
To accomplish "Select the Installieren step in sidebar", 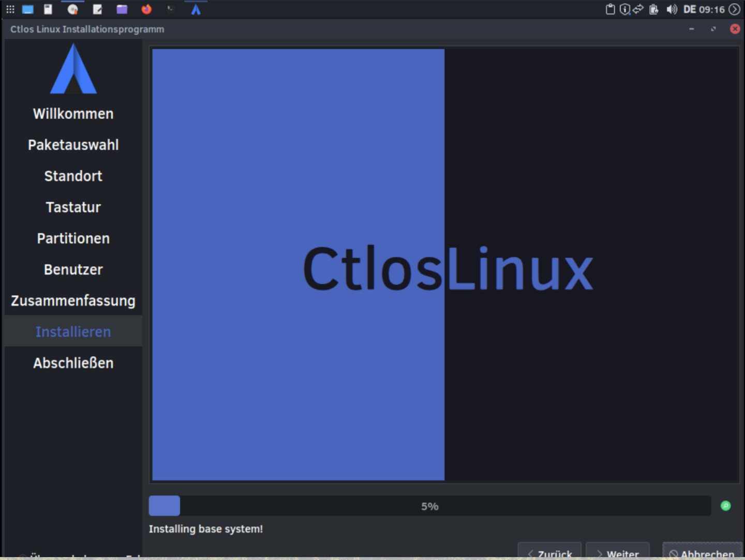I will [x=73, y=332].
